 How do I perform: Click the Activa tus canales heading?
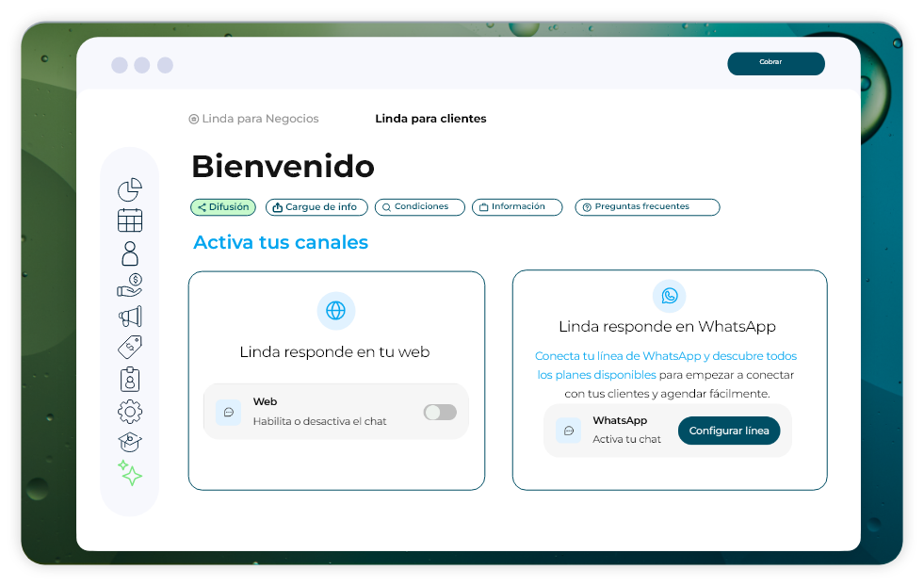(281, 242)
